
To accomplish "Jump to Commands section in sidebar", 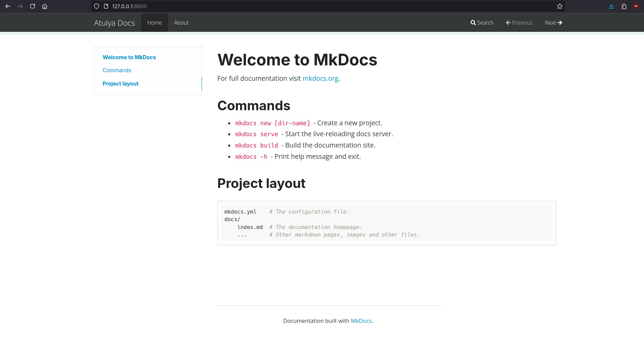I will tap(117, 70).
